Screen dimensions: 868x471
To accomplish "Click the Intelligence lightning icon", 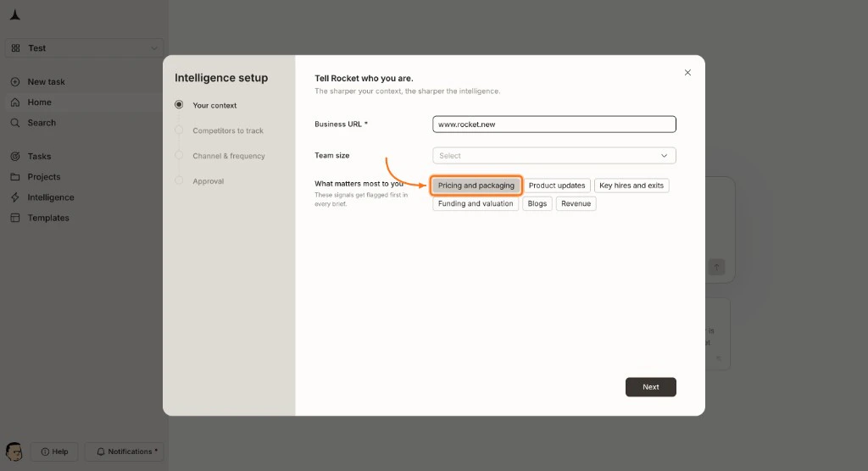I will [x=15, y=197].
